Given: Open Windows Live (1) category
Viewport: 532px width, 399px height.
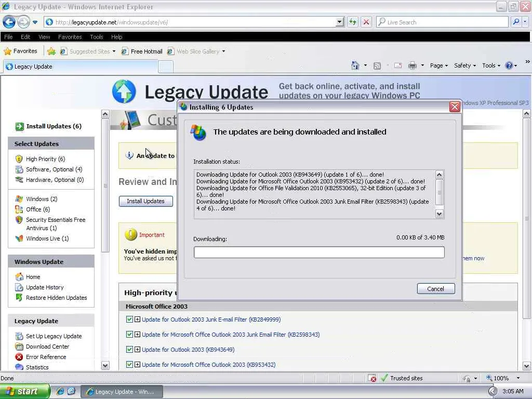Looking at the screenshot, I should pyautogui.click(x=47, y=238).
